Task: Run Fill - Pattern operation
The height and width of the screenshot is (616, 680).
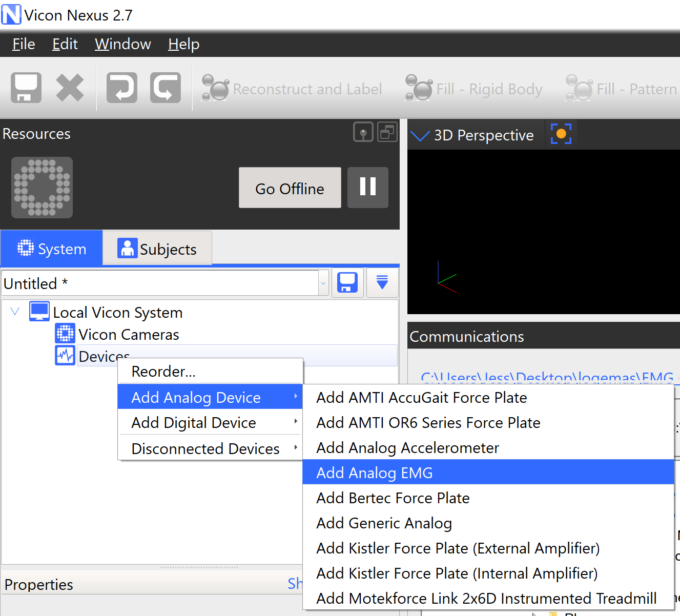Action: click(x=621, y=89)
